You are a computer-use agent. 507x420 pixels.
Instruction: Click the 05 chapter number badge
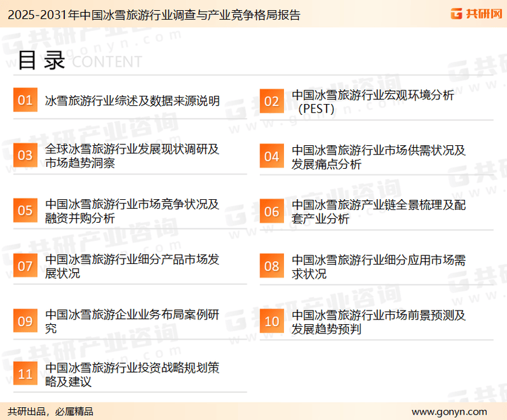[25, 211]
